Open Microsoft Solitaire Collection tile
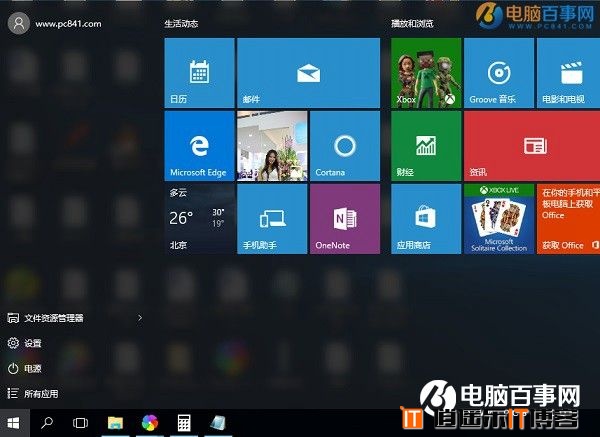 pos(499,219)
